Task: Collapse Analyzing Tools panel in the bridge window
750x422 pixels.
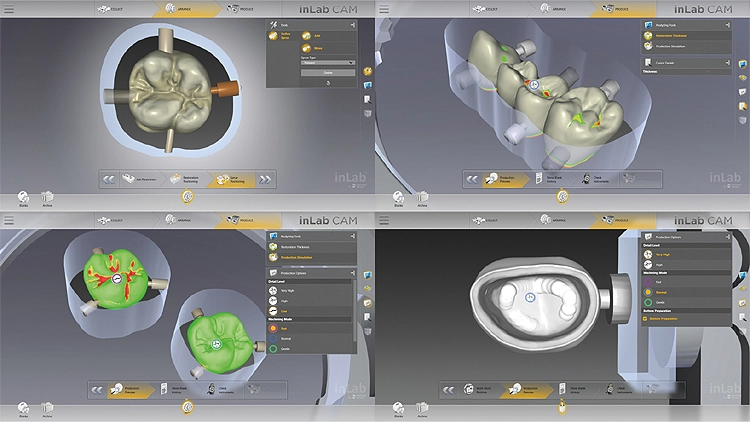Action: [728, 24]
